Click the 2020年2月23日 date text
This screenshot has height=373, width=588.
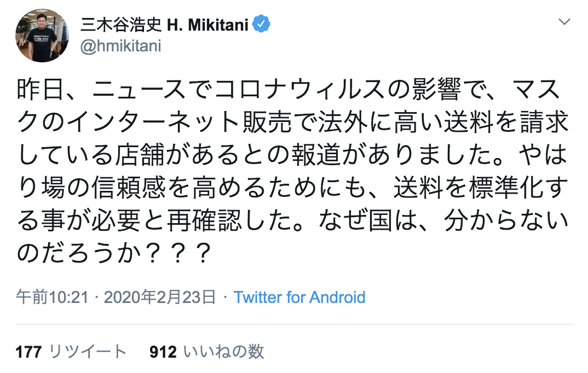[x=159, y=298]
